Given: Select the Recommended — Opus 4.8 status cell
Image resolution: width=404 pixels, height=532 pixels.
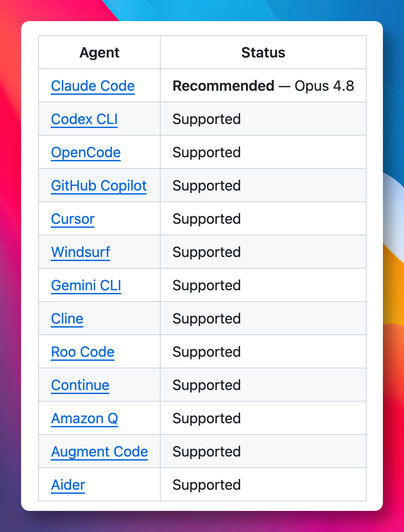Looking at the screenshot, I should click(x=263, y=86).
